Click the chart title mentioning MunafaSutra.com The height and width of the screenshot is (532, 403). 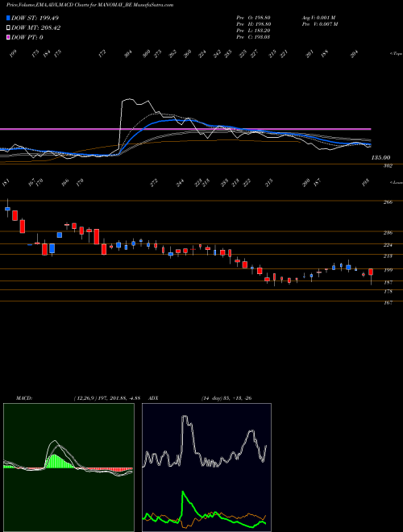[90, 5]
